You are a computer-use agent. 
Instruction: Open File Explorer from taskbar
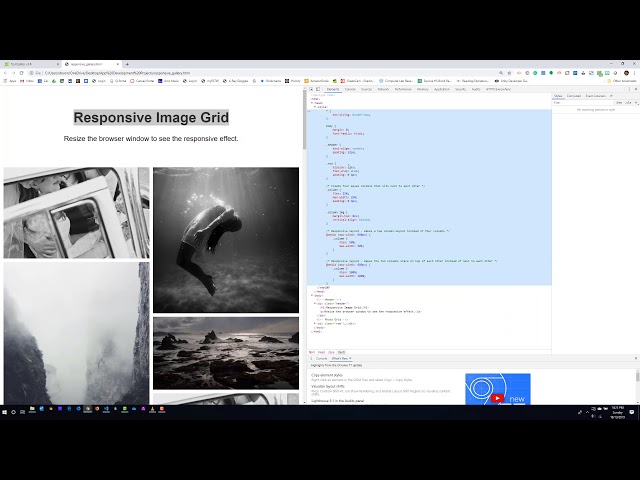tap(32, 409)
